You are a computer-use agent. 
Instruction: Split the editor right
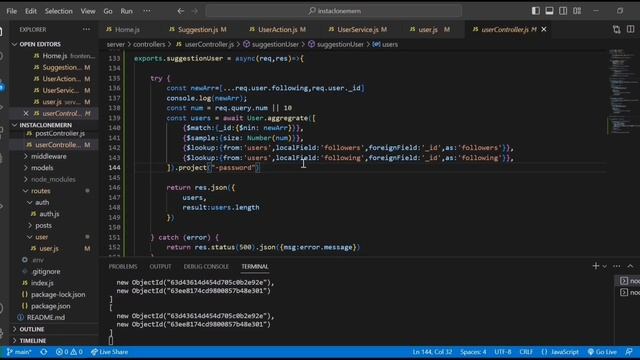click(x=631, y=29)
